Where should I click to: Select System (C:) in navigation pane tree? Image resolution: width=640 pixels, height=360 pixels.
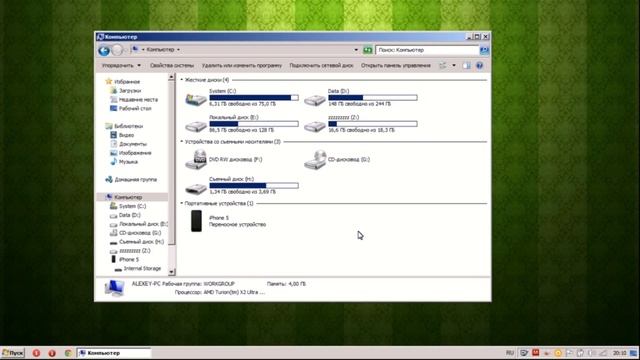tap(128, 206)
